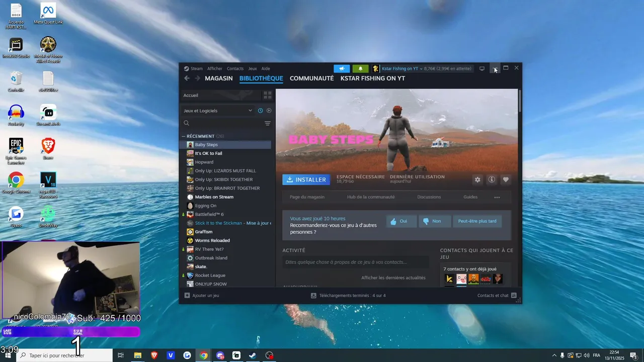Select Rocket League in library
This screenshot has width=644, height=362.
(226, 276)
